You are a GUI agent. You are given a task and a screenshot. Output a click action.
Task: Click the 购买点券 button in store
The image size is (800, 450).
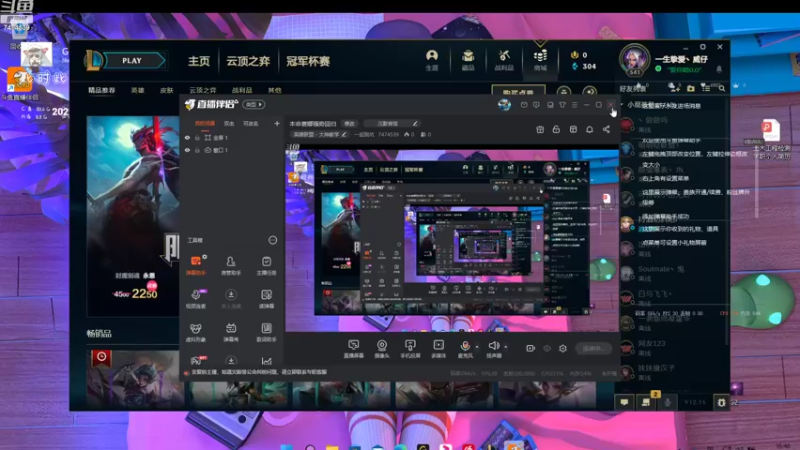click(518, 92)
